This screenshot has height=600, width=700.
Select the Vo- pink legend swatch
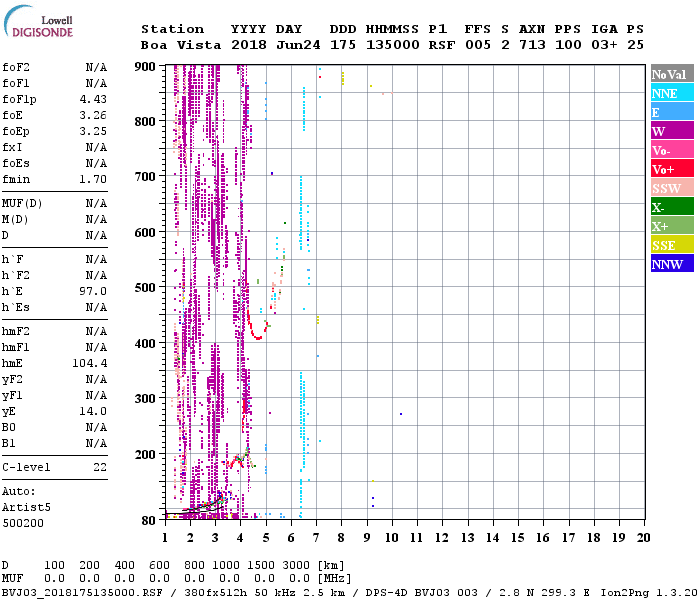click(x=672, y=150)
